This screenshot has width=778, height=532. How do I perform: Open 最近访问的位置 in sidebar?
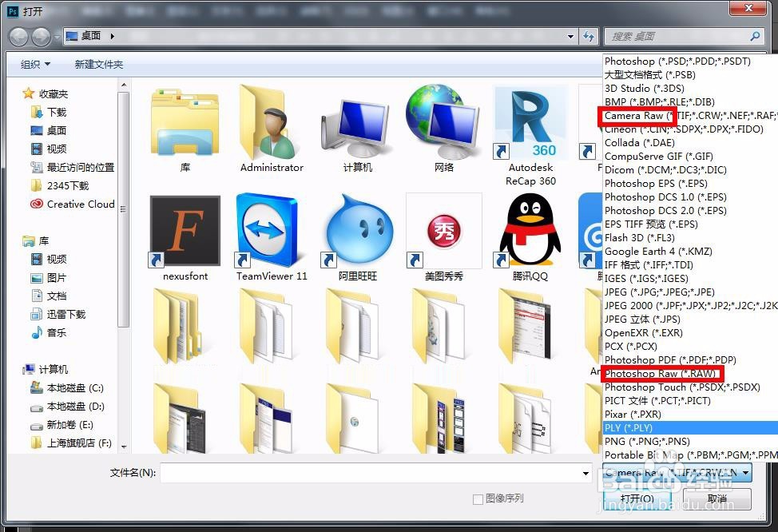point(73,167)
